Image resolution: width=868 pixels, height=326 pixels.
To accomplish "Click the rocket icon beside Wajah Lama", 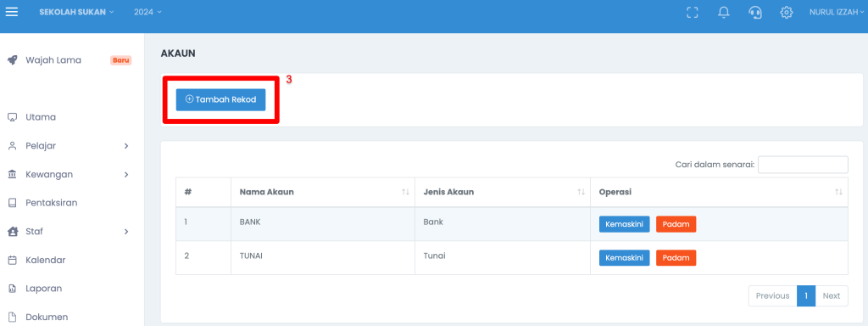I will [x=12, y=60].
